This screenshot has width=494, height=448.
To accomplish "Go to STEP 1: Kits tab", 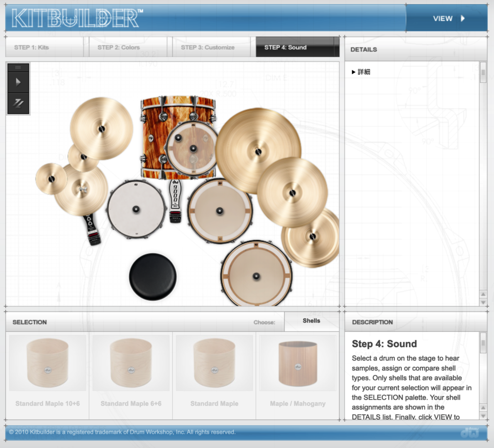I will [x=44, y=47].
